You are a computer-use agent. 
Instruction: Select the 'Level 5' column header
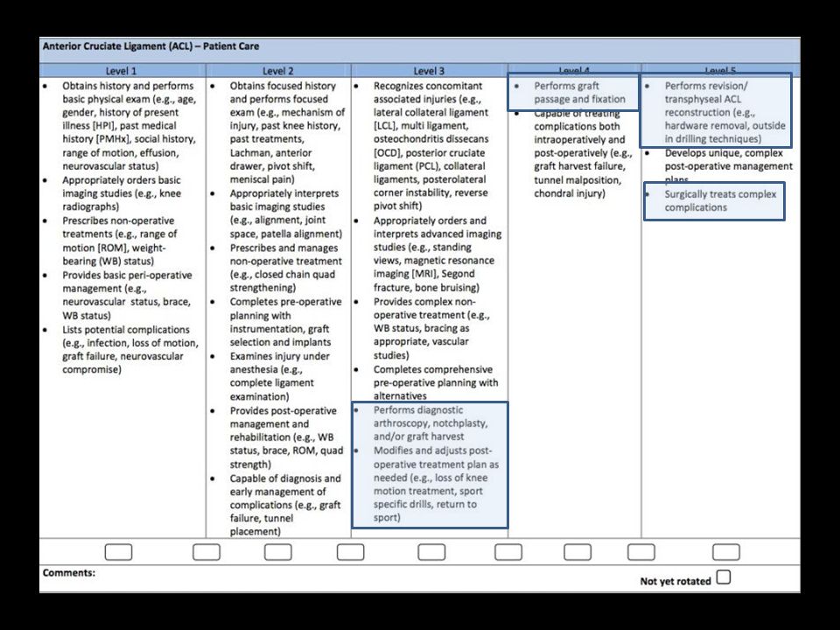coord(719,70)
